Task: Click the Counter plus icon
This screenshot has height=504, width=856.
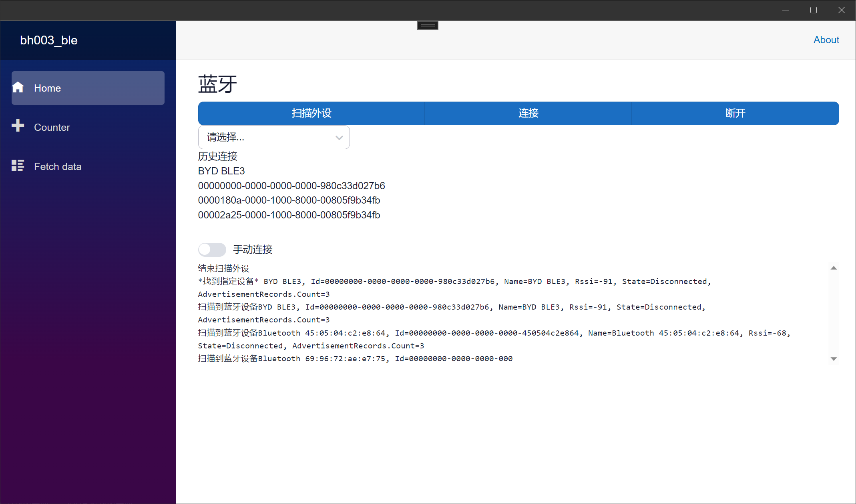Action: (x=18, y=126)
